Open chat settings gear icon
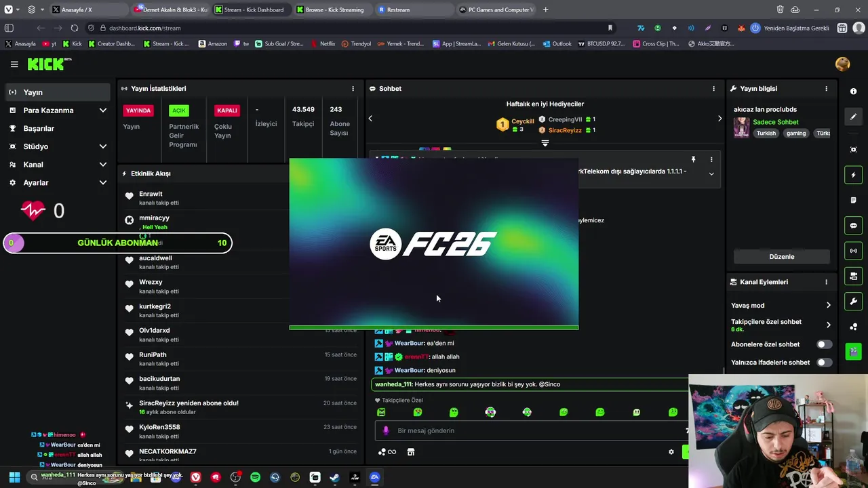 tap(671, 452)
